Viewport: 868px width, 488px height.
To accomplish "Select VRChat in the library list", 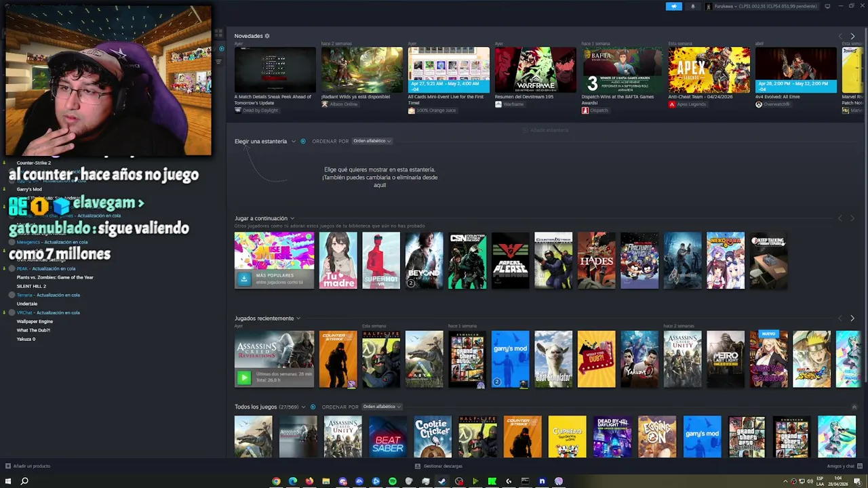I will [x=48, y=312].
